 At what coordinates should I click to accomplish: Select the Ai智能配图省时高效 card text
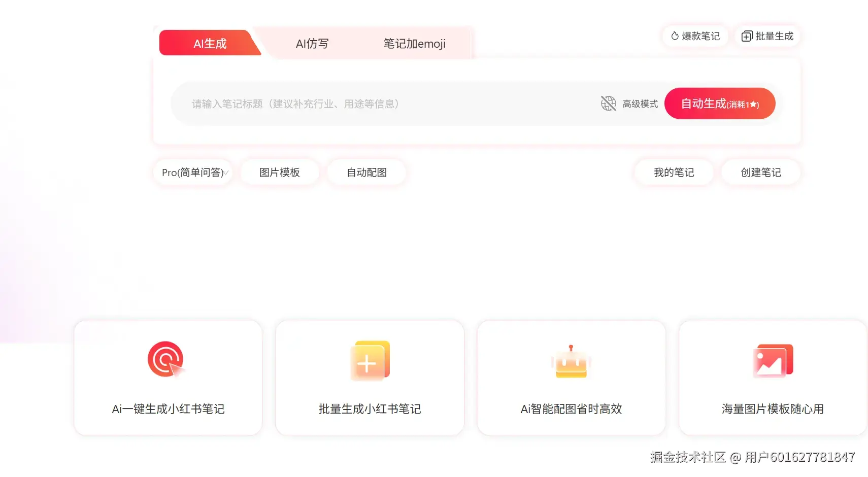coord(571,409)
